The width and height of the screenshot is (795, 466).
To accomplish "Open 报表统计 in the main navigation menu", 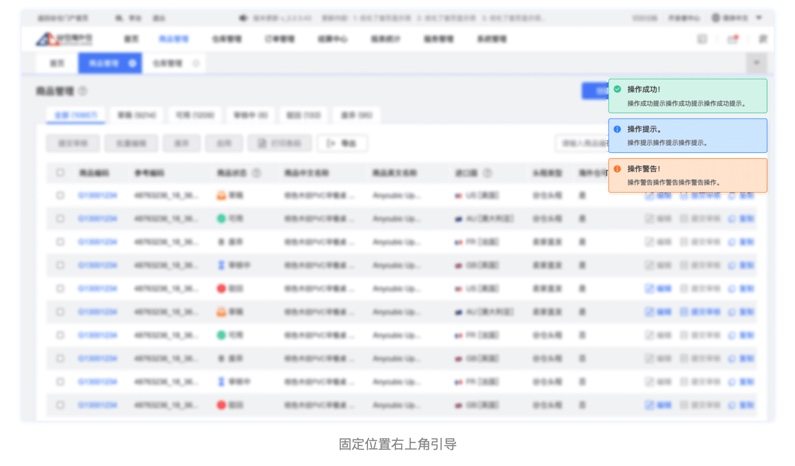I will tap(385, 39).
